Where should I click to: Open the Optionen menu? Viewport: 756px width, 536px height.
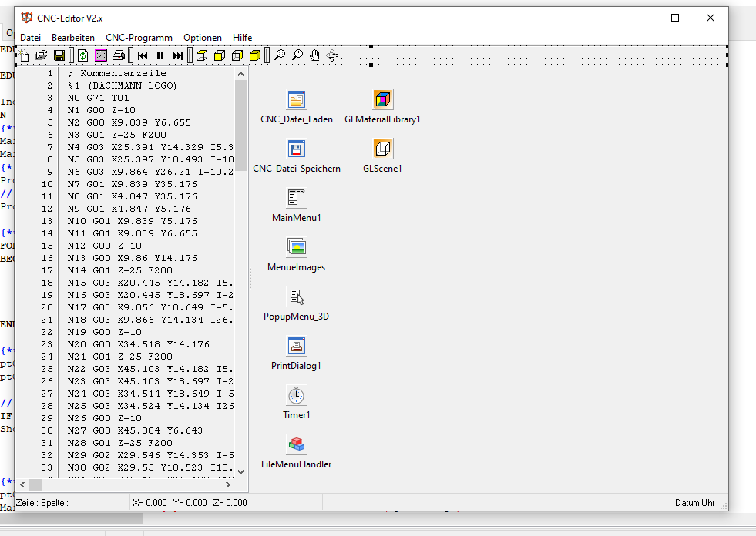(x=202, y=38)
